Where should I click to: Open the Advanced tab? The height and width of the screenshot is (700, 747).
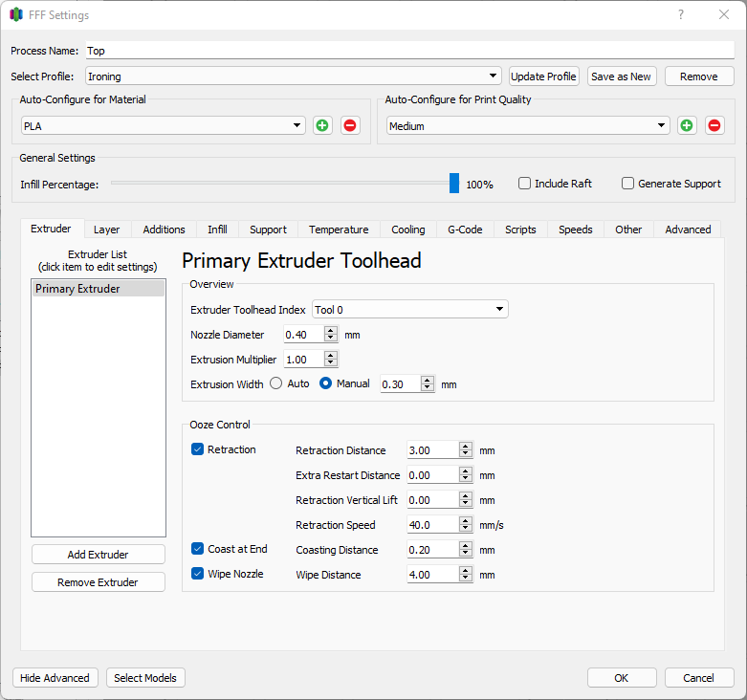[688, 230]
